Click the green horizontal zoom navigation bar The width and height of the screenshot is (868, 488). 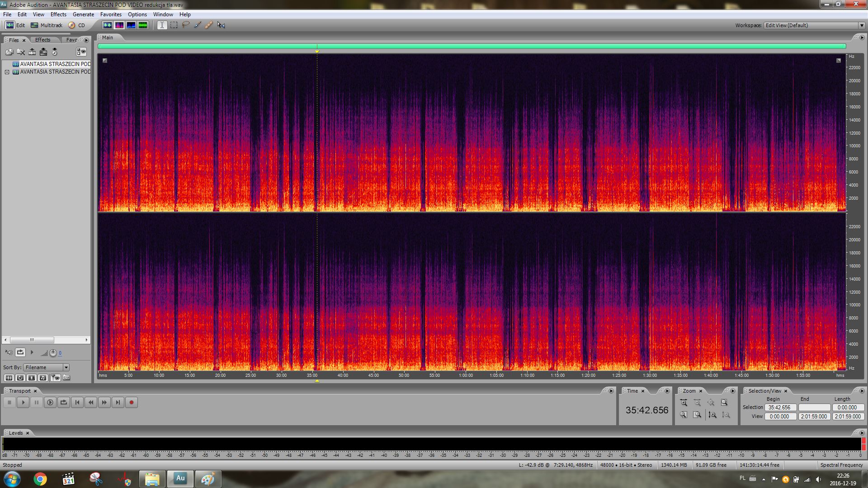[472, 46]
